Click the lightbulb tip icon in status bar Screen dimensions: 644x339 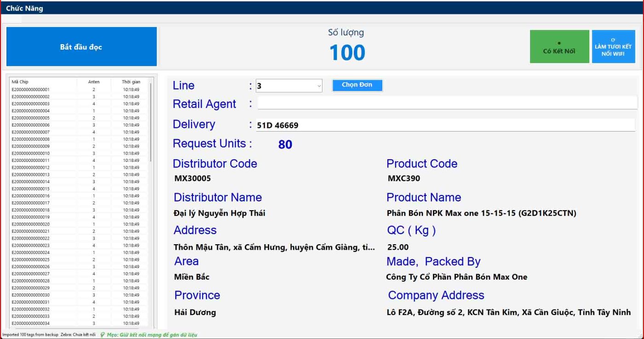point(103,335)
